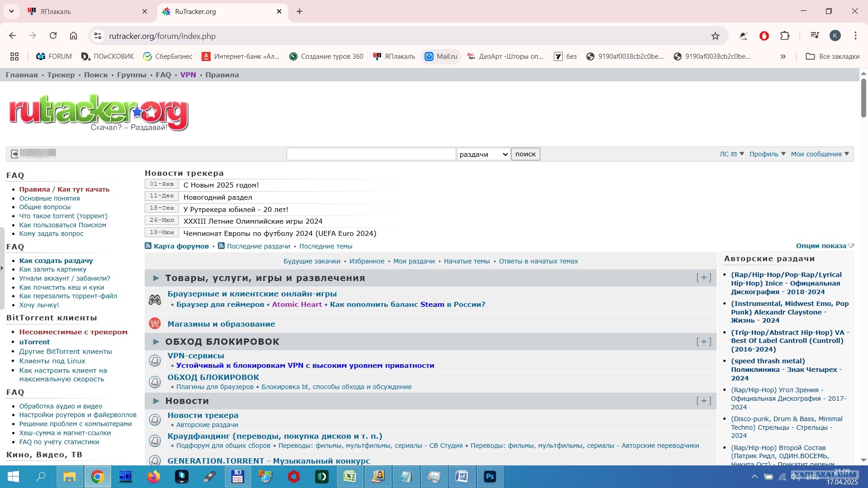This screenshot has width=868, height=488.
Task: Show more hidden bookmarks with the chevron
Action: (783, 56)
